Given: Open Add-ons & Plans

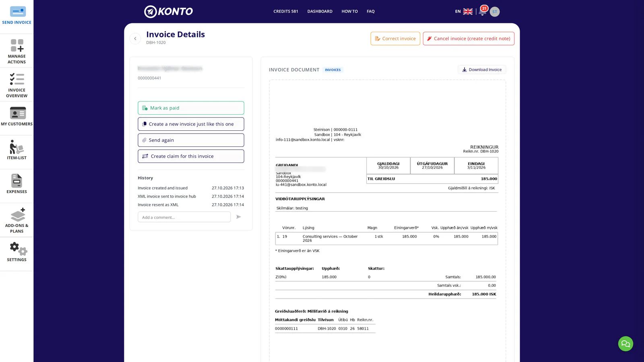Looking at the screenshot, I should click(x=17, y=220).
